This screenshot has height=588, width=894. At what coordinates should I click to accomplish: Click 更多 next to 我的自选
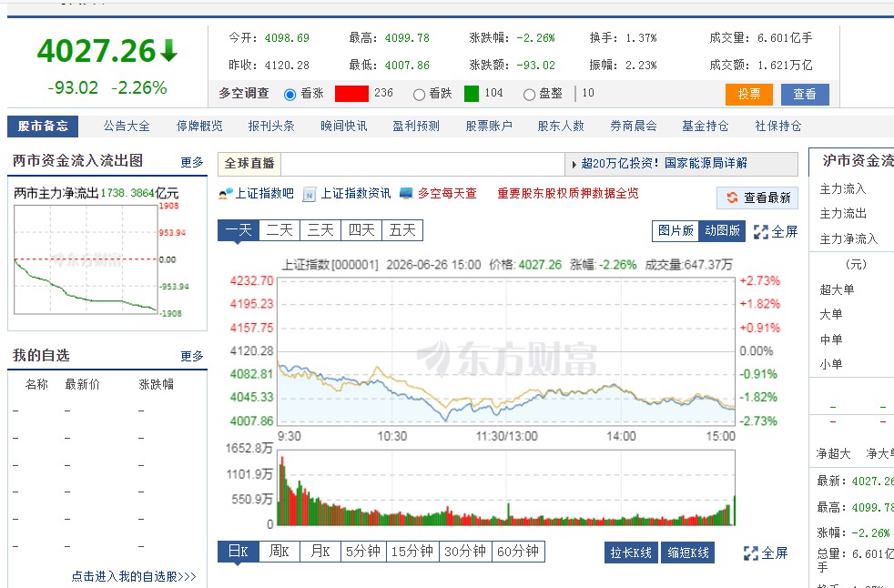pos(192,357)
